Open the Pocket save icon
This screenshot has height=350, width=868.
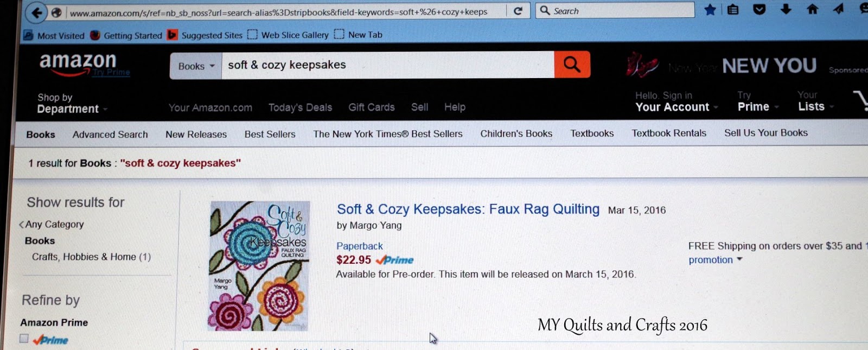click(759, 9)
